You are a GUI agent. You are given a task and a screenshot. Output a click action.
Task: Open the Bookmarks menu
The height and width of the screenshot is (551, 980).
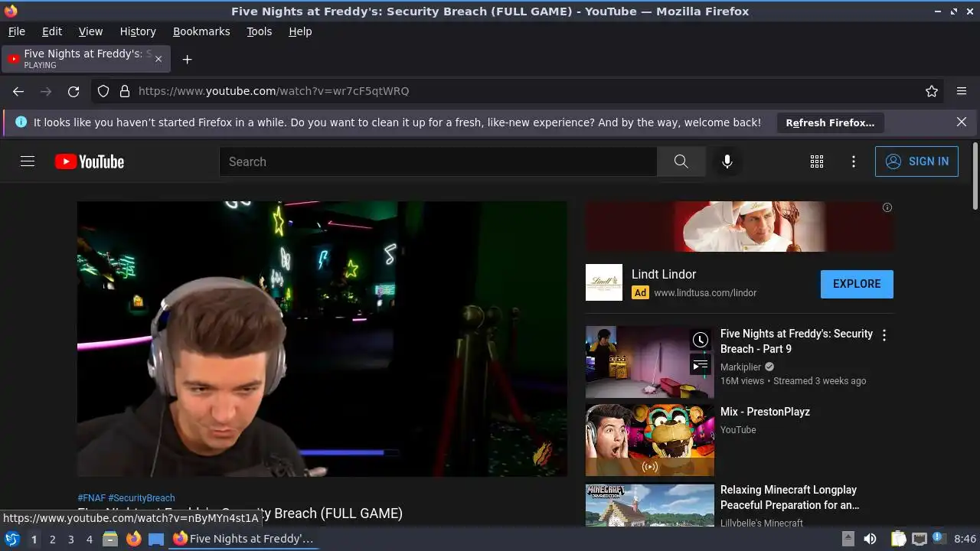(201, 31)
